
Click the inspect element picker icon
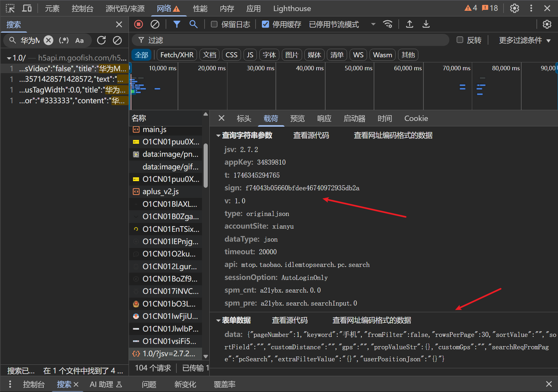click(10, 9)
